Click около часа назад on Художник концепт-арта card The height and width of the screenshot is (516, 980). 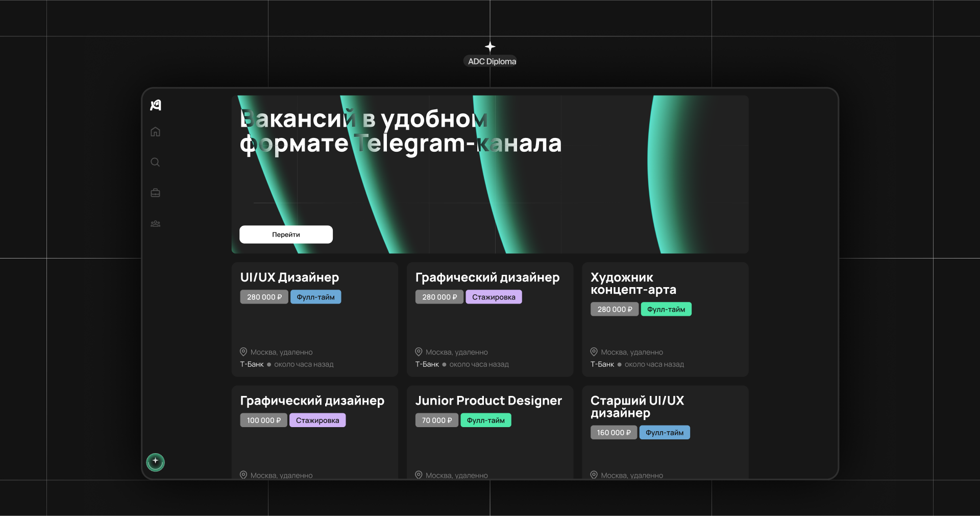tap(654, 364)
